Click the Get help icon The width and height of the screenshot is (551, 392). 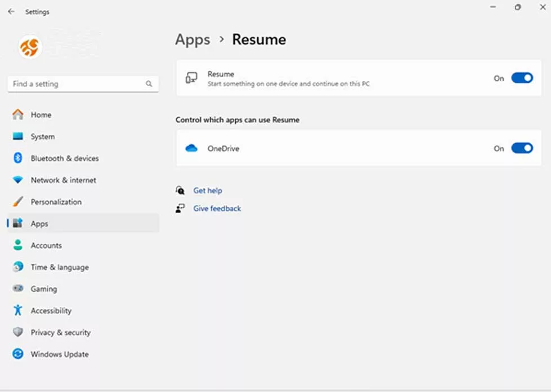pos(180,191)
